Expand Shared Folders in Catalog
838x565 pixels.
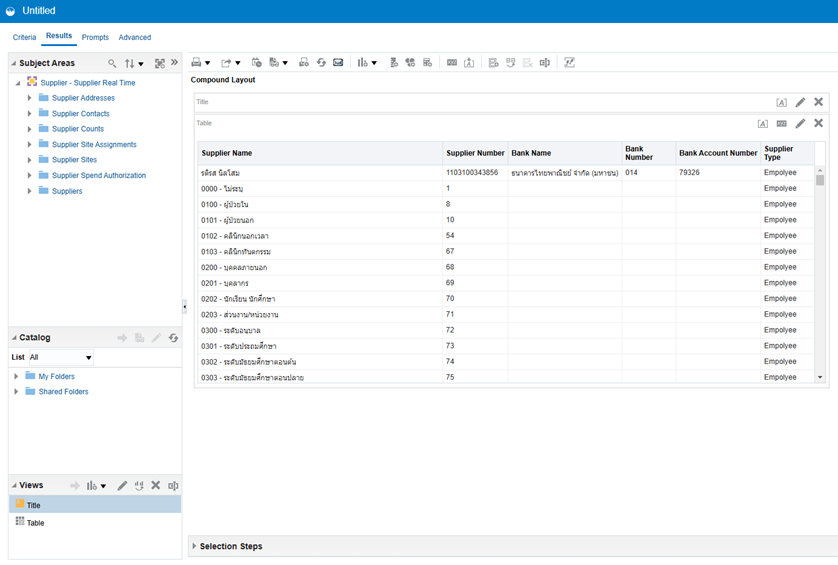click(x=16, y=391)
